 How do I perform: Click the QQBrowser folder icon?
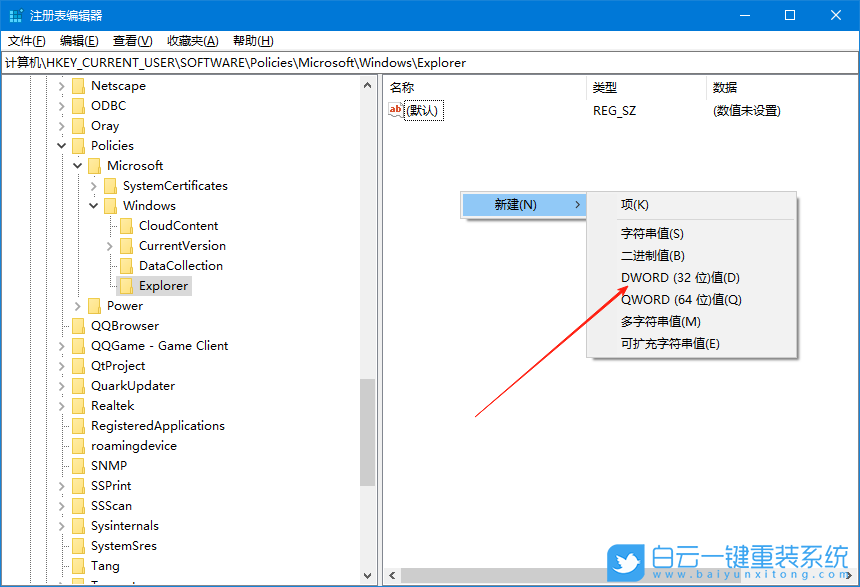pyautogui.click(x=78, y=325)
